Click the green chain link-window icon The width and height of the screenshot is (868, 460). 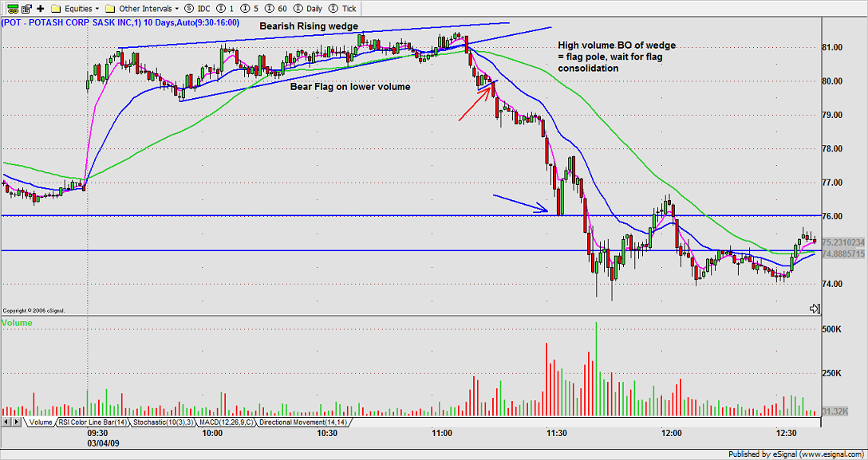click(x=11, y=8)
